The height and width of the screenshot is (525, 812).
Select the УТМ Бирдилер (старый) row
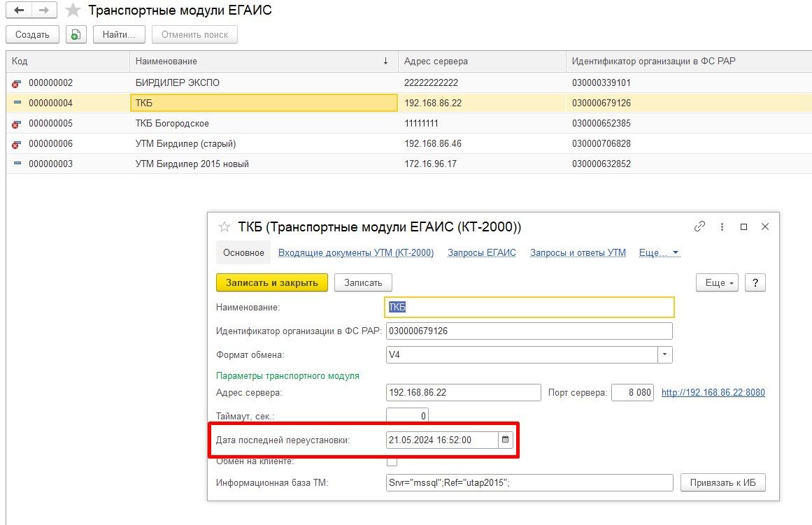pyautogui.click(x=409, y=143)
